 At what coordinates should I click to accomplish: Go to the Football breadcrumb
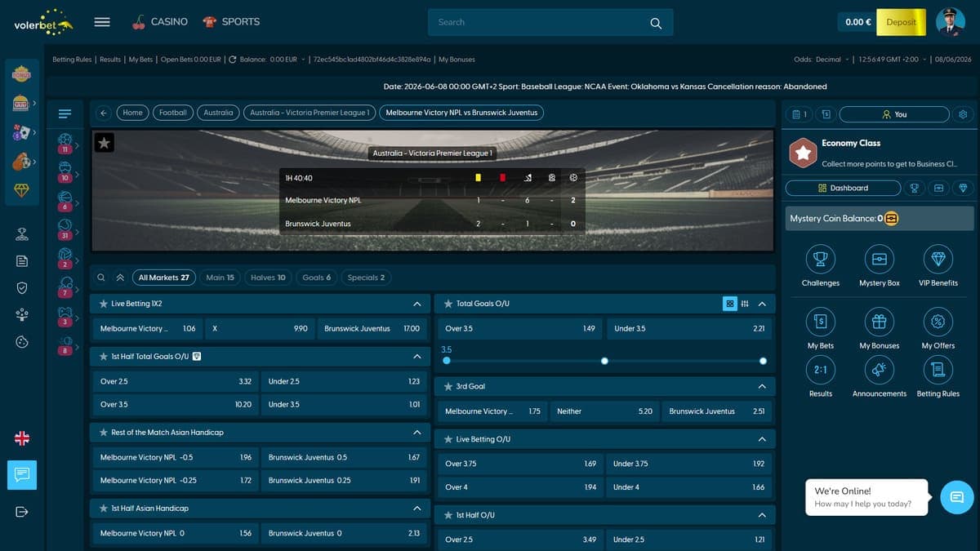tap(173, 113)
